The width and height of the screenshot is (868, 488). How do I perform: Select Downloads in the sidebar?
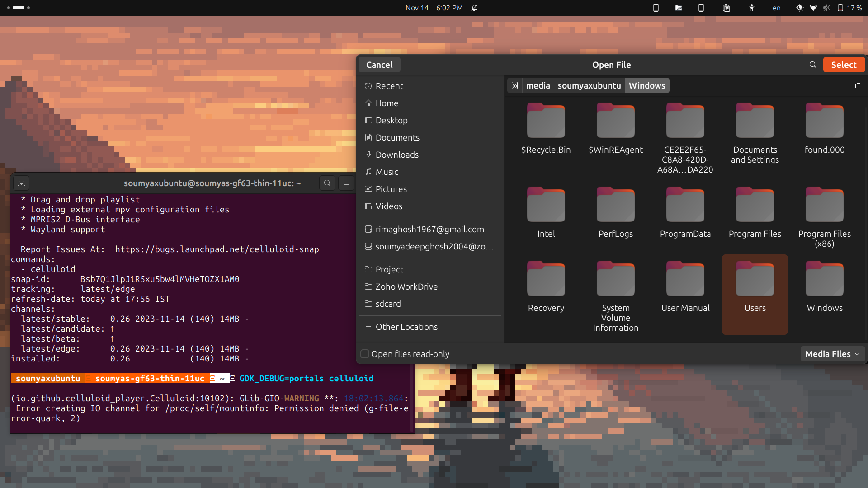pyautogui.click(x=396, y=155)
